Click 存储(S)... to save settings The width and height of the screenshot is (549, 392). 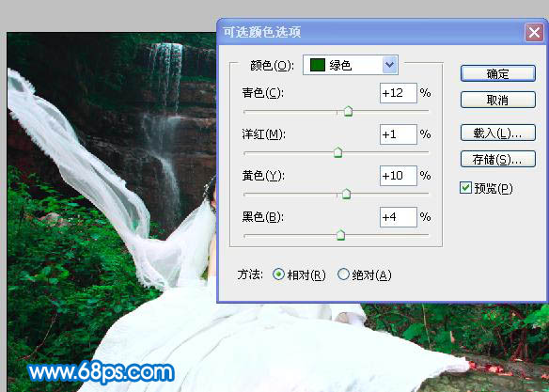[x=498, y=160]
